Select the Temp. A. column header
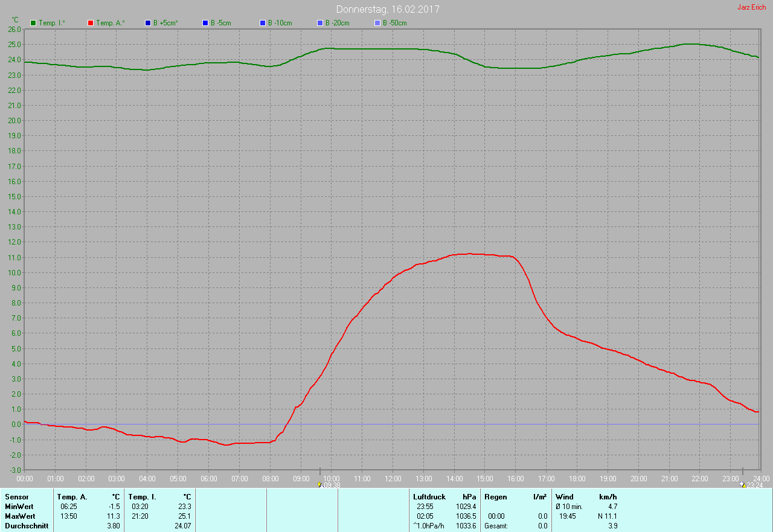This screenshot has height=532, width=773. pos(72,497)
